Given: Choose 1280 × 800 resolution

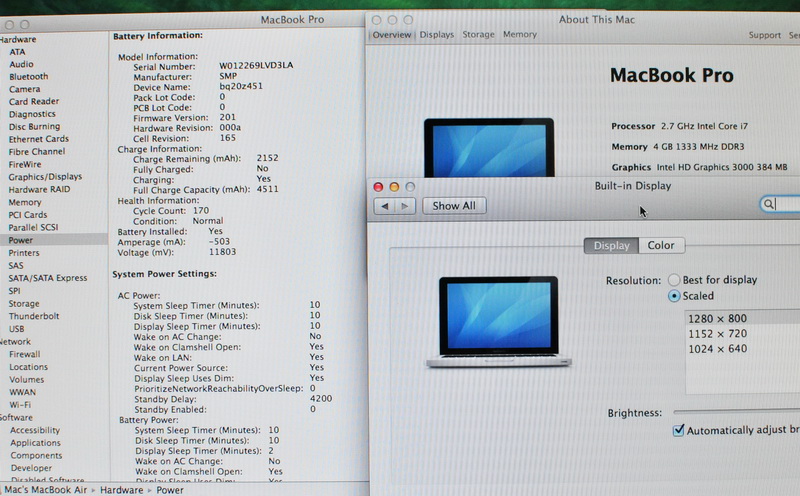Looking at the screenshot, I should pos(742,318).
